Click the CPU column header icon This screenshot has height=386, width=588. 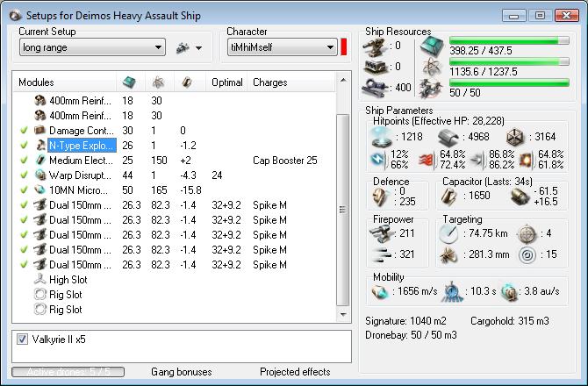tap(129, 82)
